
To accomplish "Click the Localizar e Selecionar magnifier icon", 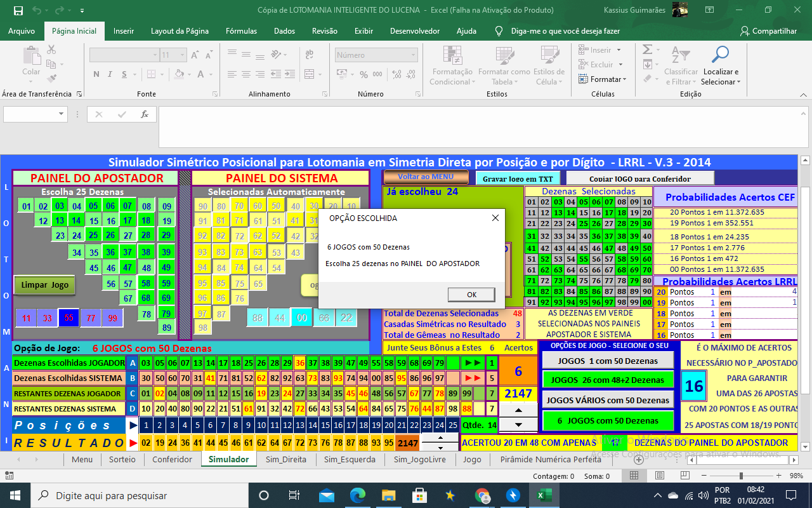I will click(720, 56).
